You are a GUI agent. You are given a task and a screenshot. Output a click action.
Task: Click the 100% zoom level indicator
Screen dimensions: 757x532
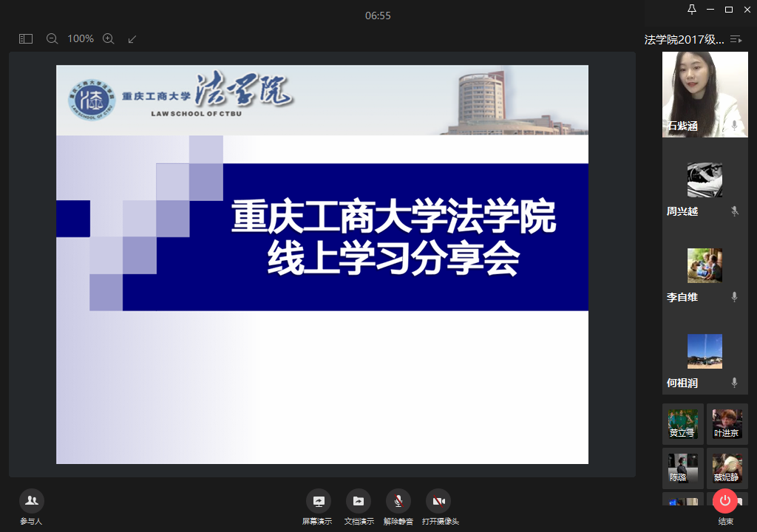pos(81,38)
